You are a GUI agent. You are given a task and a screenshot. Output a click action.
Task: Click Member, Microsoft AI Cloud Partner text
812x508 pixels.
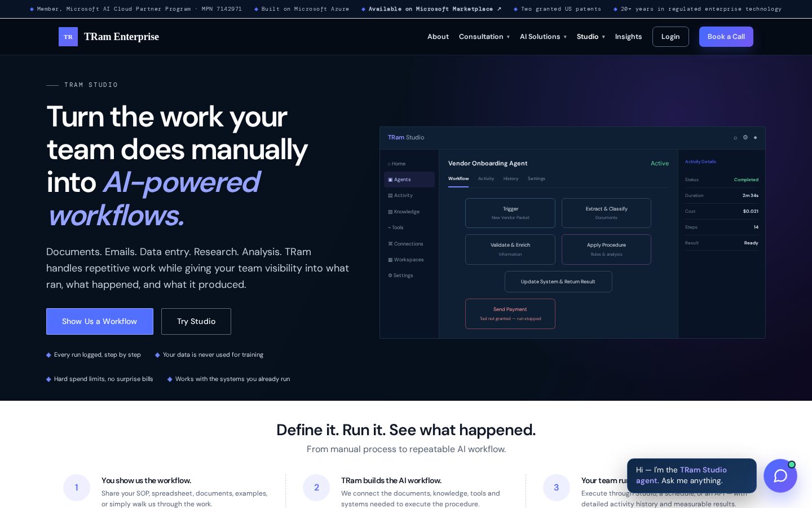click(136, 9)
